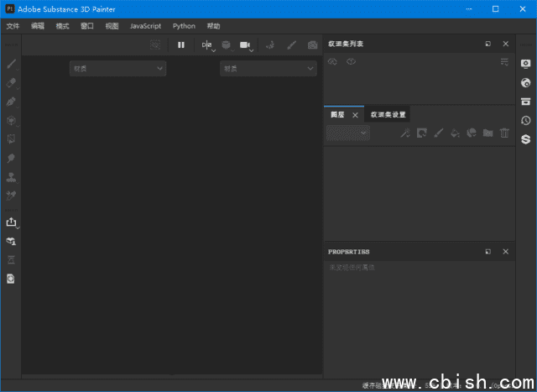Viewport: 537px width, 392px height.
Task: Close the 纹理集列表 panel
Action: pos(505,44)
